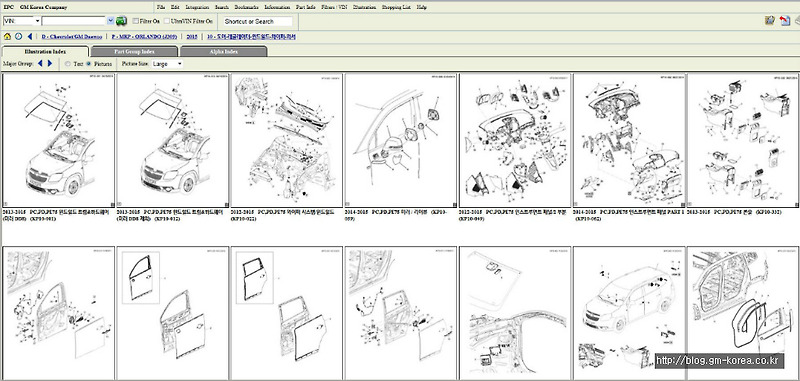Image resolution: width=800 pixels, height=381 pixels.
Task: Open the history clock icon
Action: [18, 37]
